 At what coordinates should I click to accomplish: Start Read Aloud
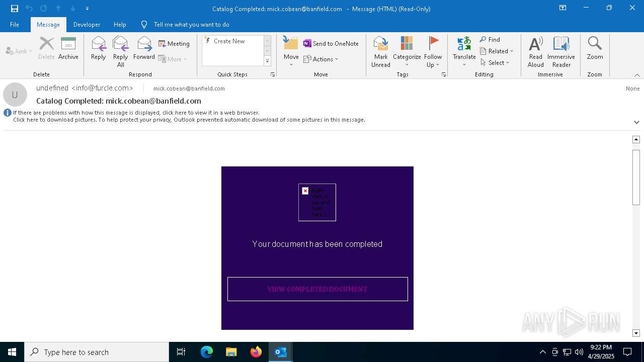[x=536, y=52]
